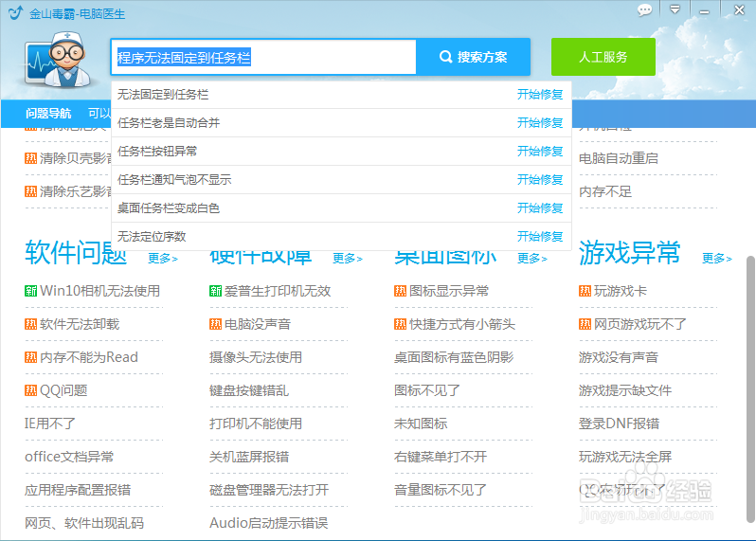Open 未知图标 problem

(x=421, y=424)
